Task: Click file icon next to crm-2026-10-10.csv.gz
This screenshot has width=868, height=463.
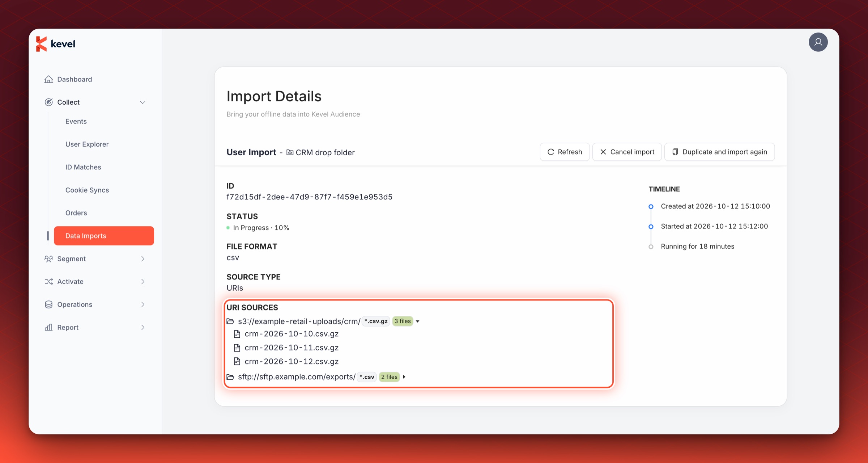Action: (x=237, y=334)
